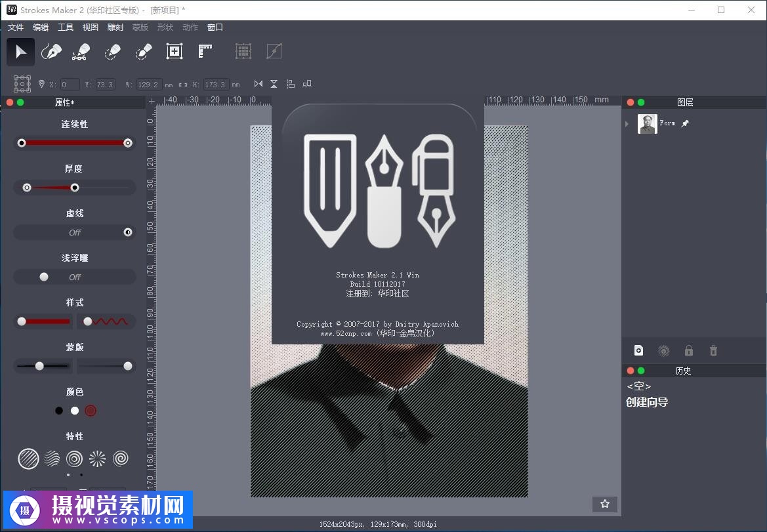Select the arrow selection tool

[21, 52]
